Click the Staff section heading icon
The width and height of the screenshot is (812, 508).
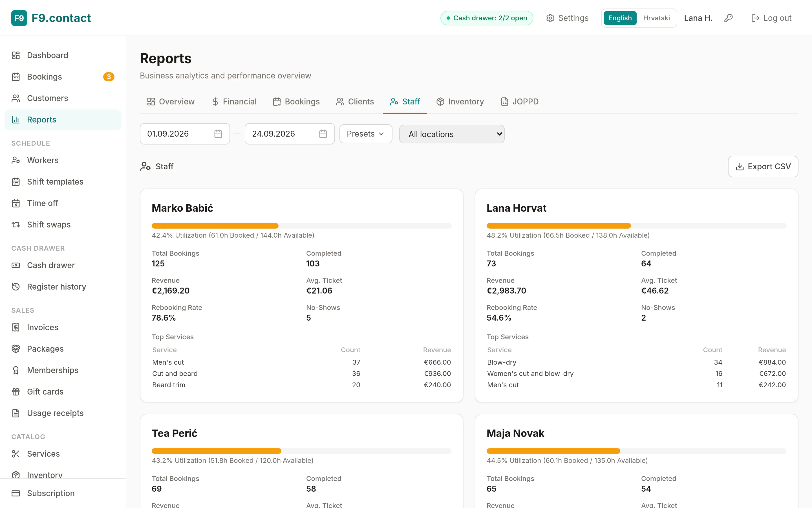pyautogui.click(x=145, y=167)
